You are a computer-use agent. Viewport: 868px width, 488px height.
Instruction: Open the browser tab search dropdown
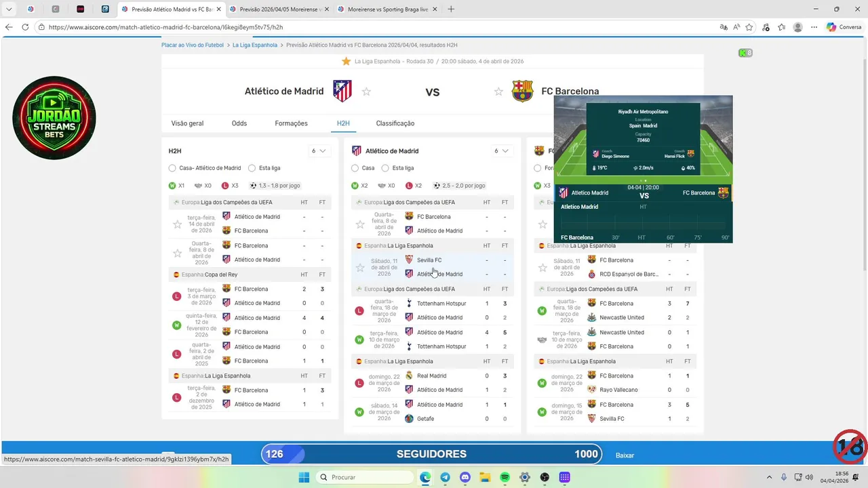pyautogui.click(x=9, y=9)
